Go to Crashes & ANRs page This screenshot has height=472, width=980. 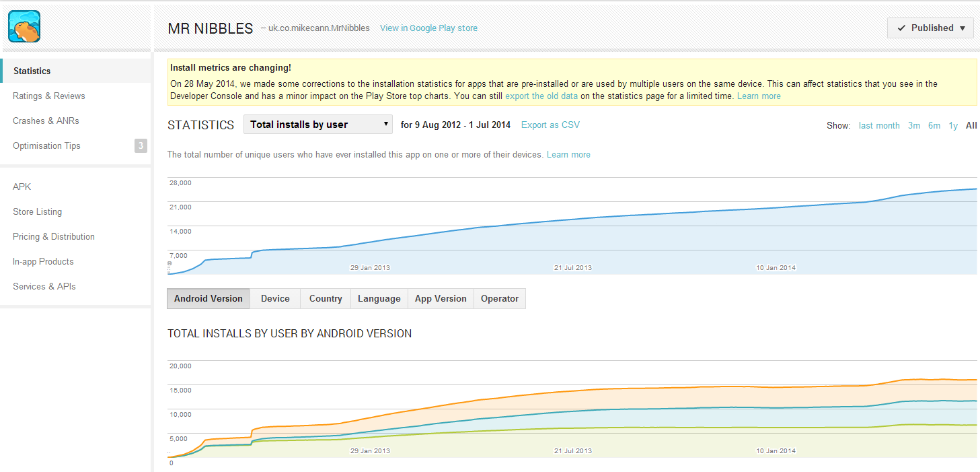(x=46, y=121)
